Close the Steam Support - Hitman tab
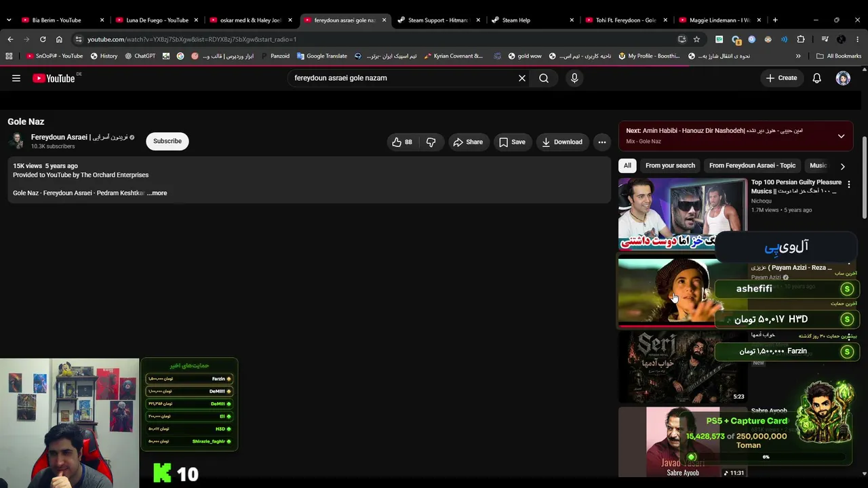Screen dimensions: 868x488 [478, 20]
